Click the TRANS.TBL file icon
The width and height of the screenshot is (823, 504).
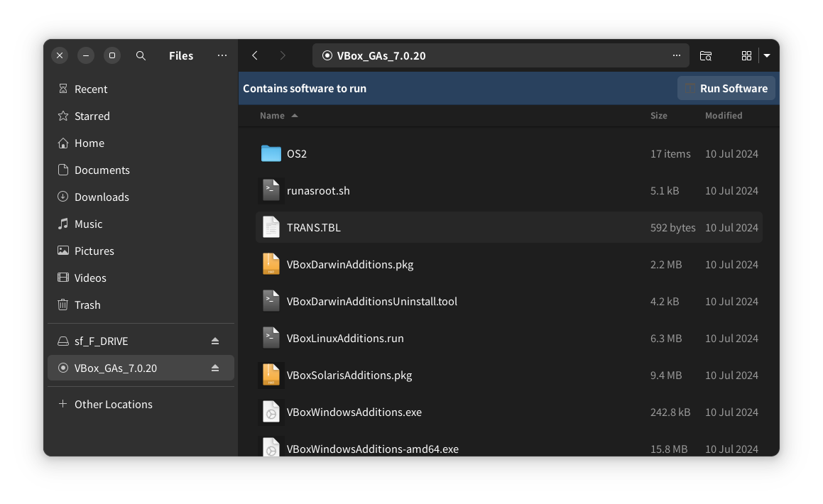(x=271, y=228)
